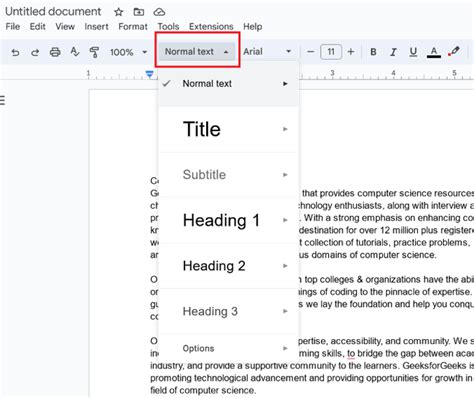Screen dimensions: 474x398
Task: Toggle Italic formatting
Action: [x=393, y=52]
